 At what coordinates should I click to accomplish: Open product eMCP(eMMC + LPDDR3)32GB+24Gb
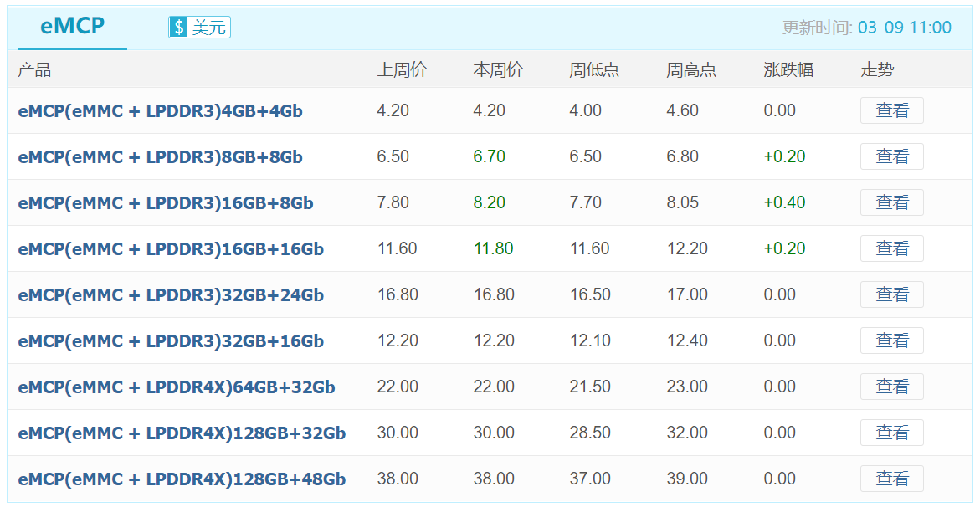(x=171, y=294)
